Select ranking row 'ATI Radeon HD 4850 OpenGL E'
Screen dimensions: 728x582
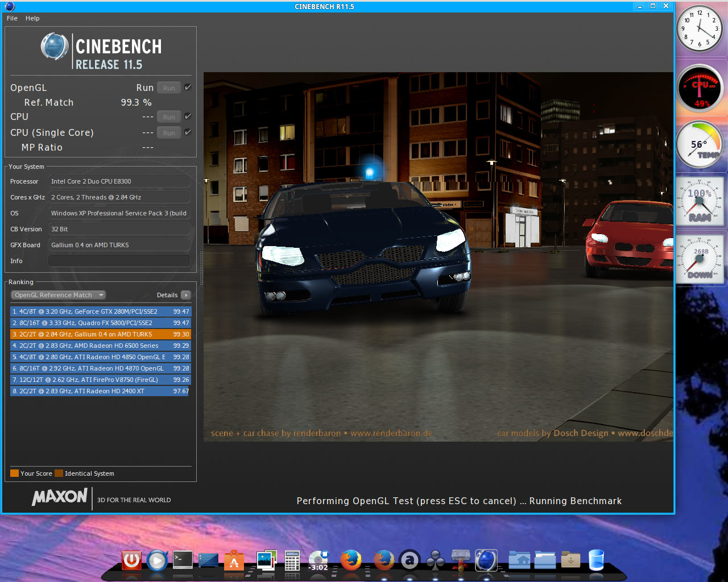[x=101, y=357]
